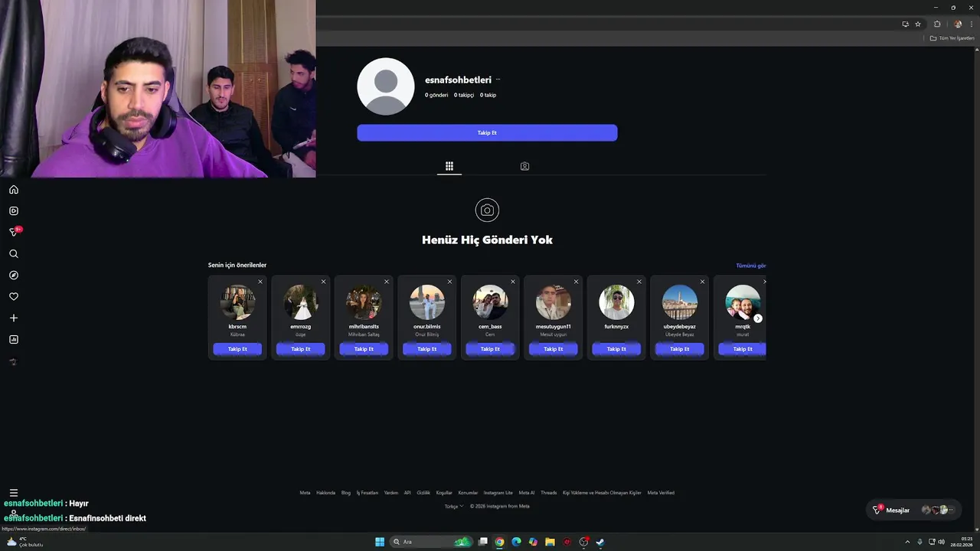Dismiss the cem_bass suggestion card
980x551 pixels.
point(513,282)
